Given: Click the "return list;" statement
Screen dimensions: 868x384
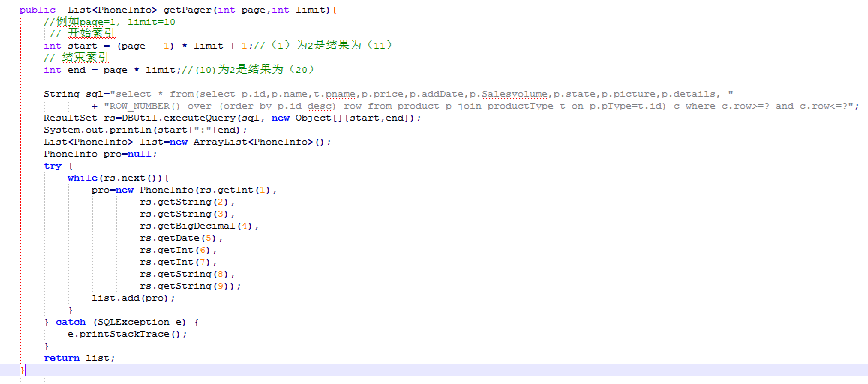Looking at the screenshot, I should (x=79, y=358).
